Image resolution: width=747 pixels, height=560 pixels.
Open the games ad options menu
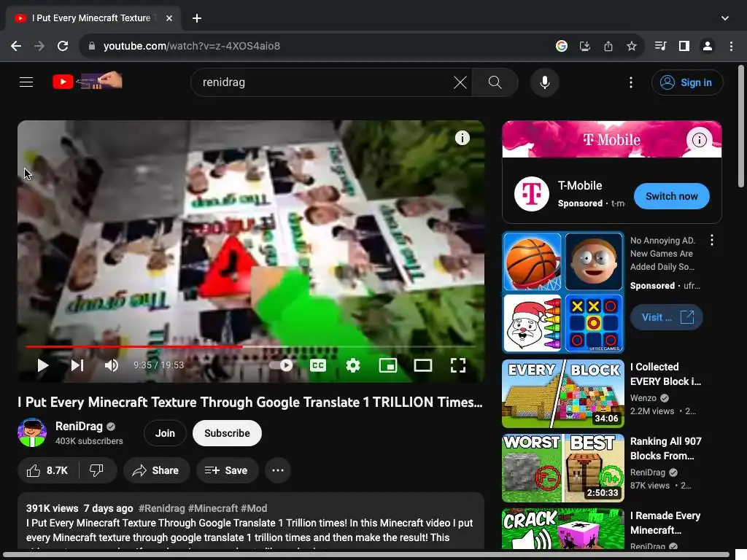pos(712,240)
